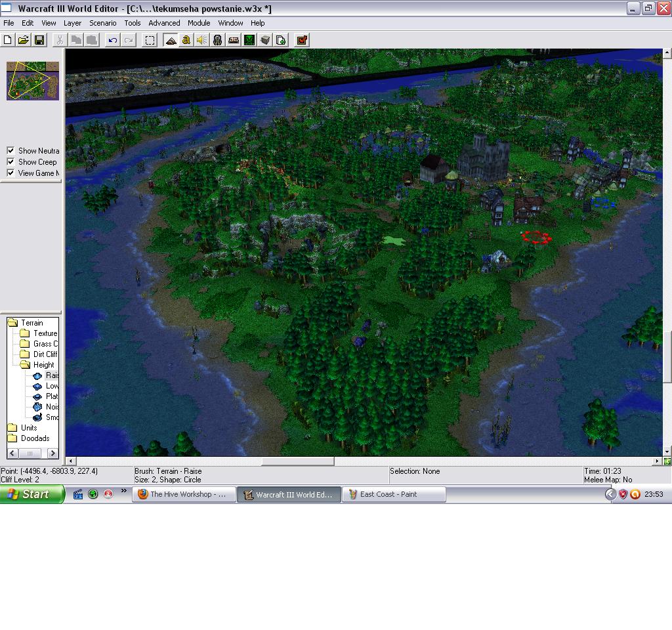Select the Plateau height tool

tap(47, 396)
